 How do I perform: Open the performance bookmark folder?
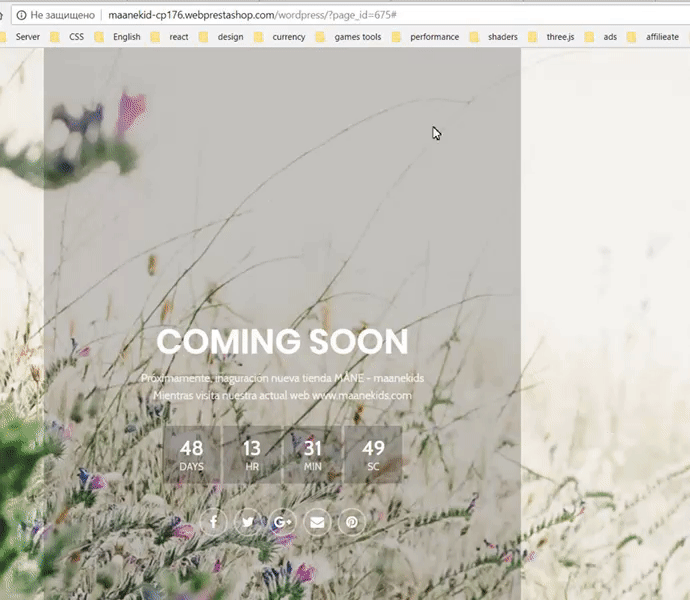426,37
